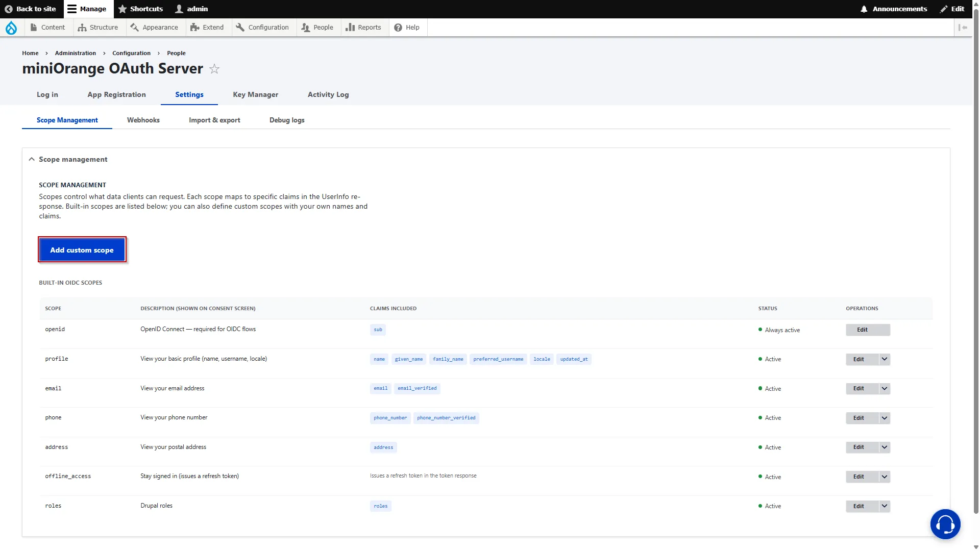980x551 pixels.
Task: Open the Configuration admin menu
Action: tap(262, 28)
